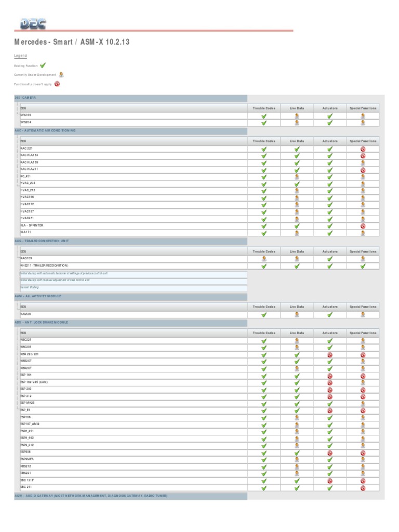Click the ABS - ANTI LOCK BRAKE MODULE header
Image resolution: width=399 pixels, height=532 pixels.
pos(130,323)
